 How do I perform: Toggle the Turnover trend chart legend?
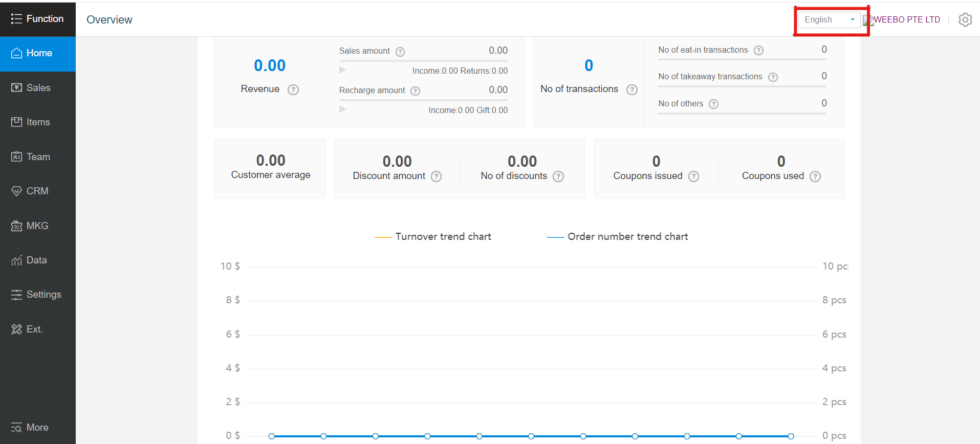[x=433, y=237]
